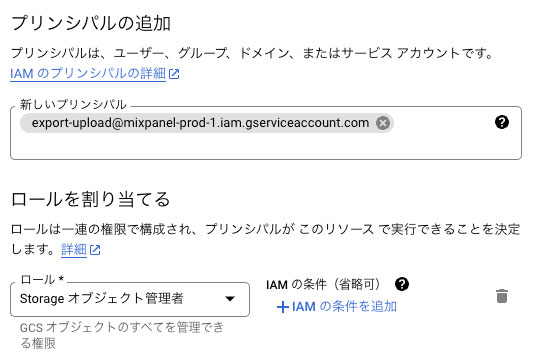The width and height of the screenshot is (544, 360).
Task: Open help for the new principal field
Action: coord(502,122)
